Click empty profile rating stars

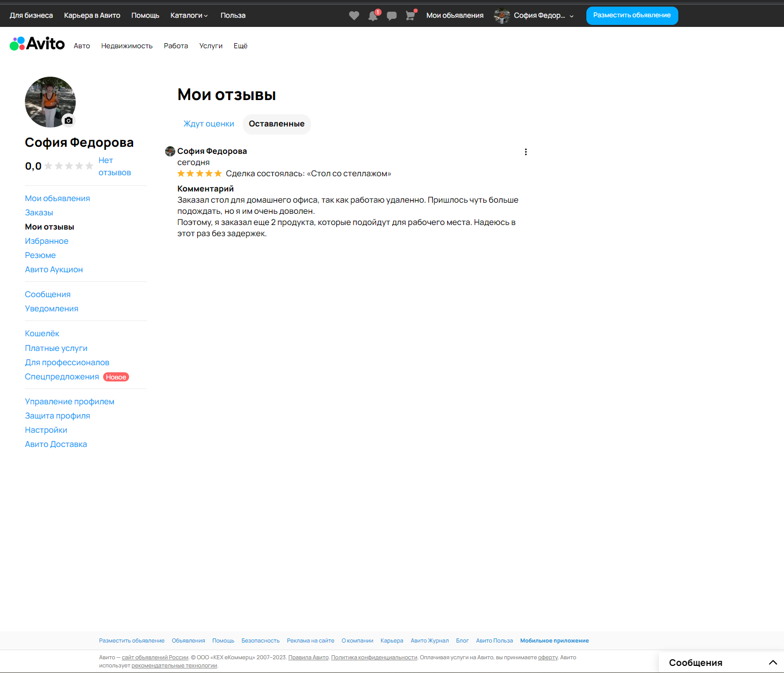click(69, 166)
